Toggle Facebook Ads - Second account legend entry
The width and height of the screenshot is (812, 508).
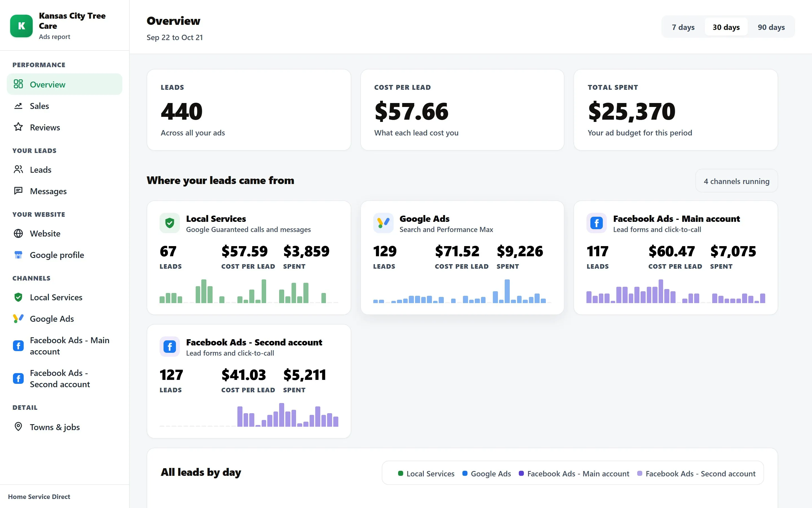696,473
